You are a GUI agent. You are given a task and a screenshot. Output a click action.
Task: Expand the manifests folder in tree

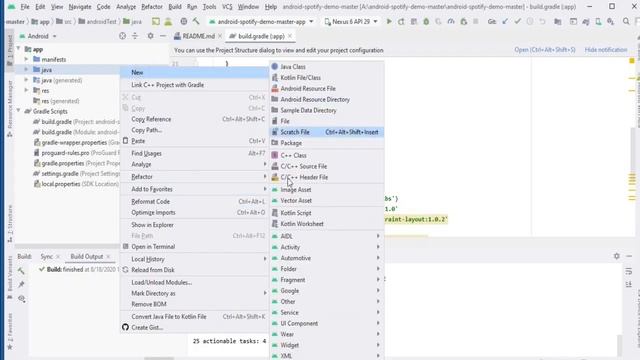tap(27, 60)
